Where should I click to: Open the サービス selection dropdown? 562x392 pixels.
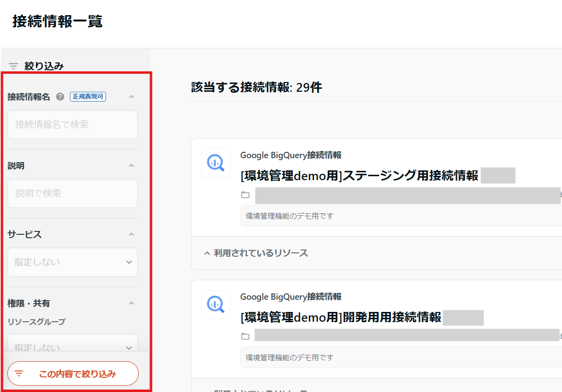[72, 262]
